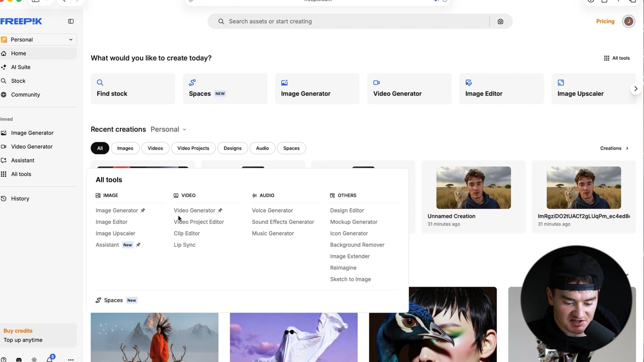This screenshot has height=362, width=644.
Task: Open the Discord community icon
Action: click(x=19, y=359)
